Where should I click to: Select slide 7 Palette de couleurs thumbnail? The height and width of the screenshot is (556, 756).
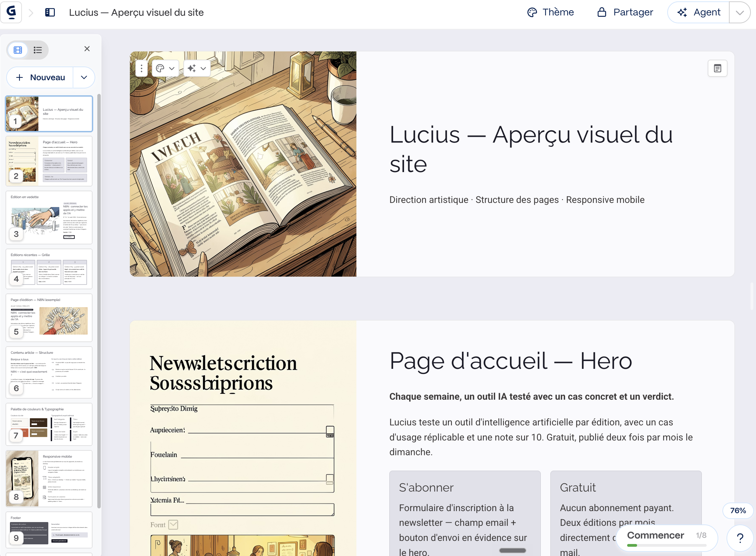click(x=49, y=424)
